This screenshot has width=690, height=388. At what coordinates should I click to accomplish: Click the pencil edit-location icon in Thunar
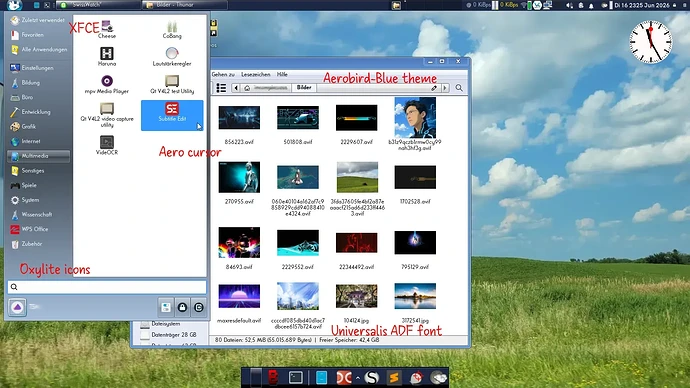click(x=434, y=88)
